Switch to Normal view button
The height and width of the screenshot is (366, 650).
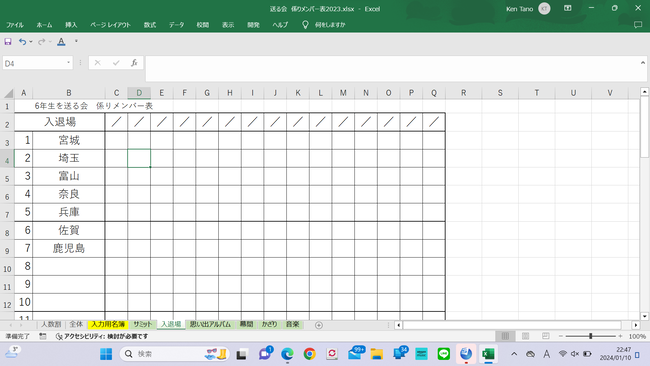pyautogui.click(x=505, y=336)
